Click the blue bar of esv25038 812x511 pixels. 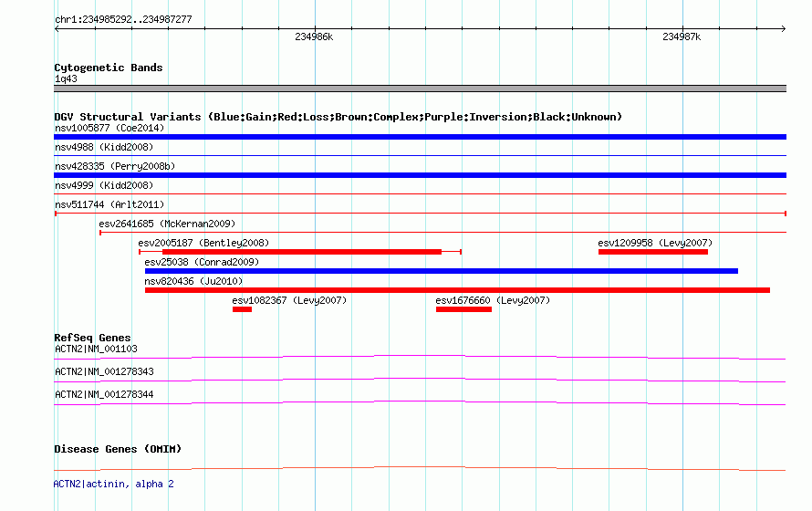click(442, 271)
